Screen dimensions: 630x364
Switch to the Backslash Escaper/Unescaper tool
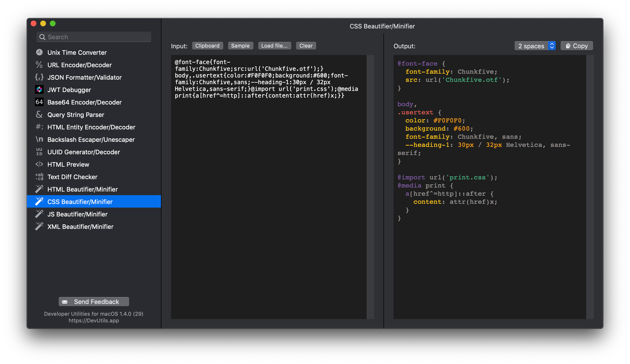(91, 140)
